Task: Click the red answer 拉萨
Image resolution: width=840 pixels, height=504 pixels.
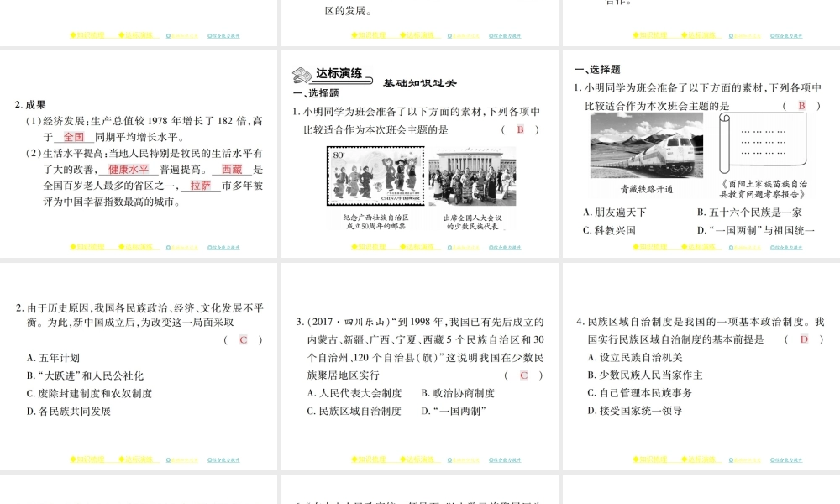Action: [201, 186]
